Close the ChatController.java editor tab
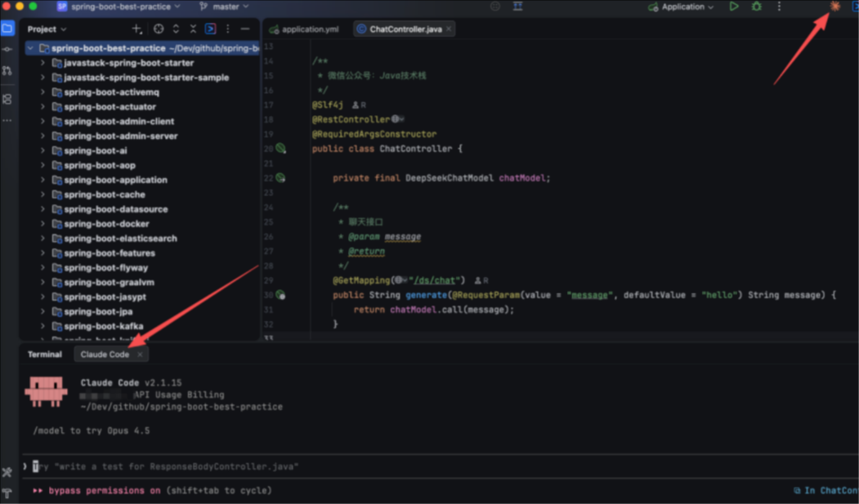The height and width of the screenshot is (504, 859). (x=449, y=29)
